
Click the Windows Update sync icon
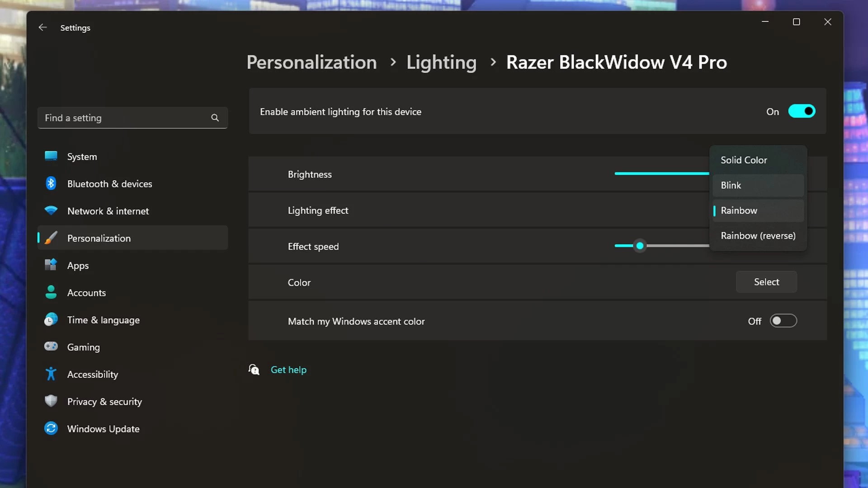(x=51, y=428)
